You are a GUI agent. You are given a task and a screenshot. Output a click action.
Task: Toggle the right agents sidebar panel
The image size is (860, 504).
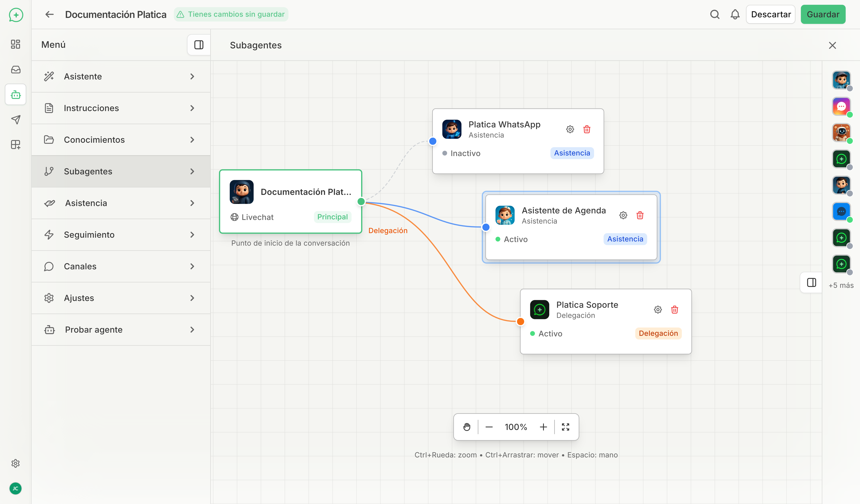click(x=811, y=282)
